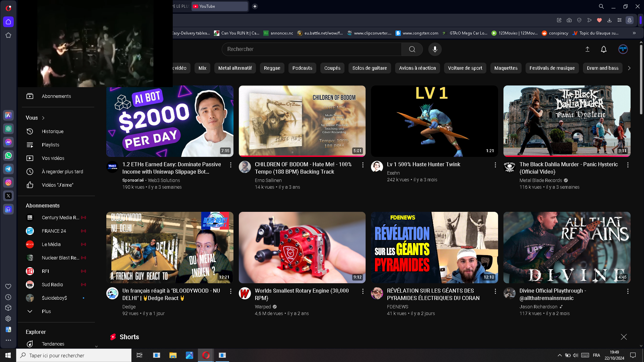Open Instagram in Opera sidebar
The height and width of the screenshot is (362, 644).
click(8, 182)
